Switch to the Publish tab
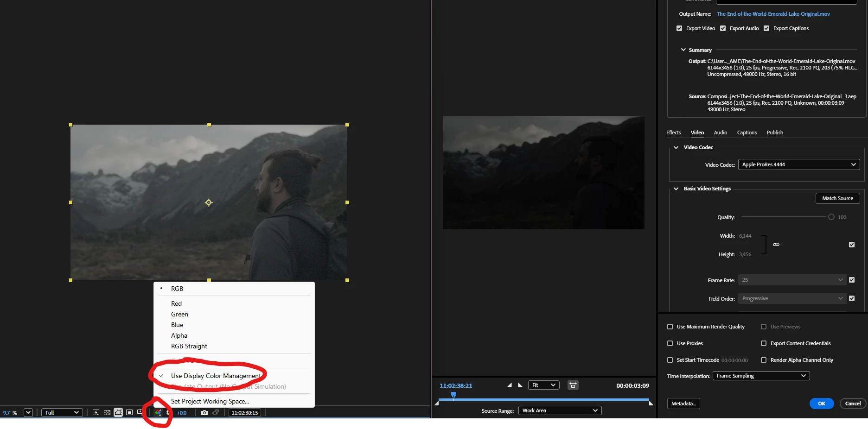 coord(775,132)
